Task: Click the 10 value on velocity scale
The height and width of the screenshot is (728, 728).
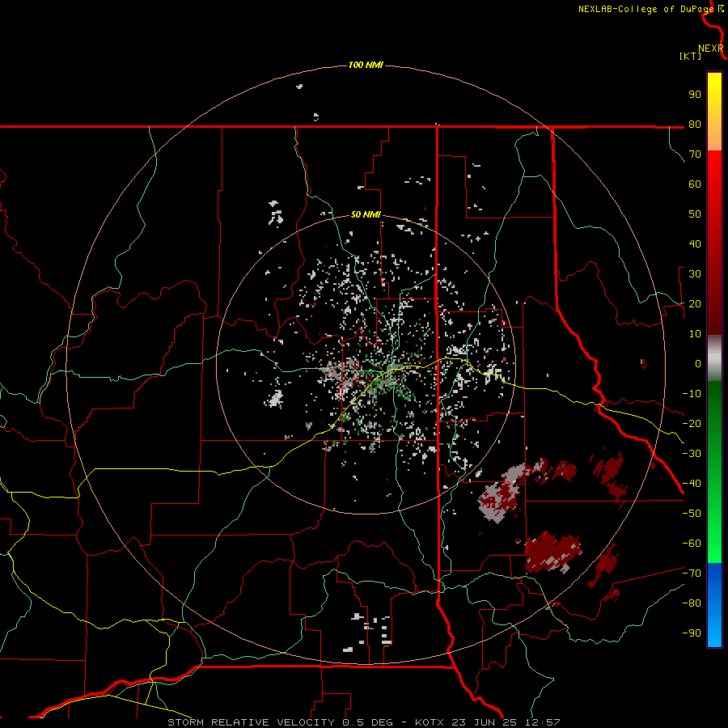Action: 695,334
